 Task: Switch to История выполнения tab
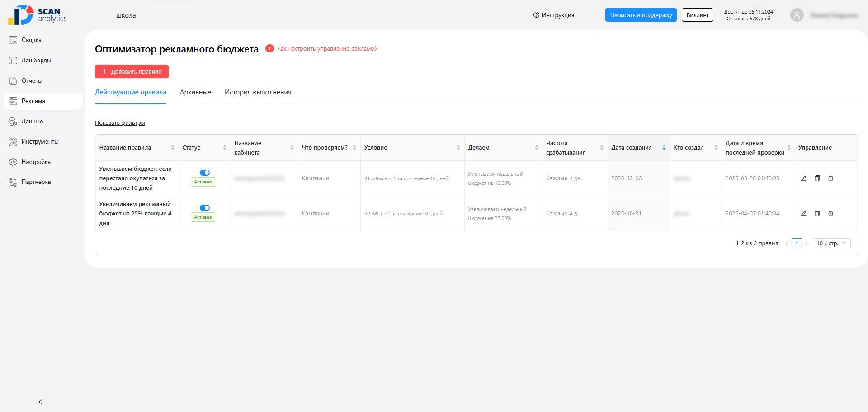point(258,92)
